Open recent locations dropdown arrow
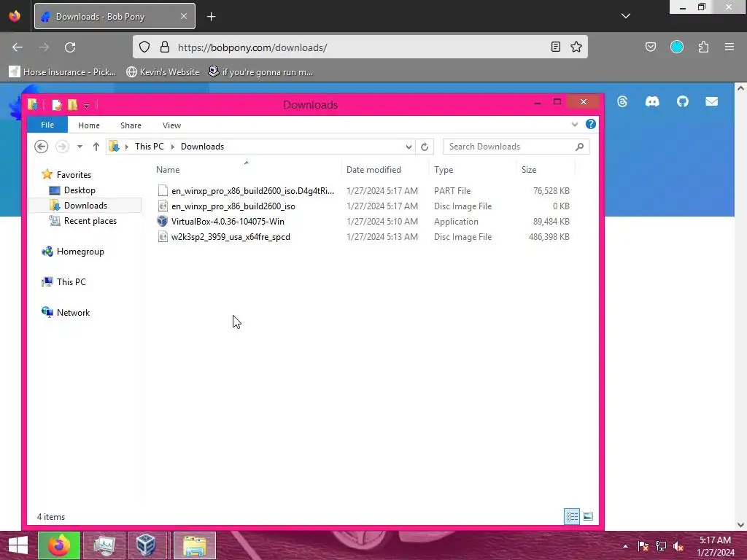The width and height of the screenshot is (747, 560). (80, 147)
